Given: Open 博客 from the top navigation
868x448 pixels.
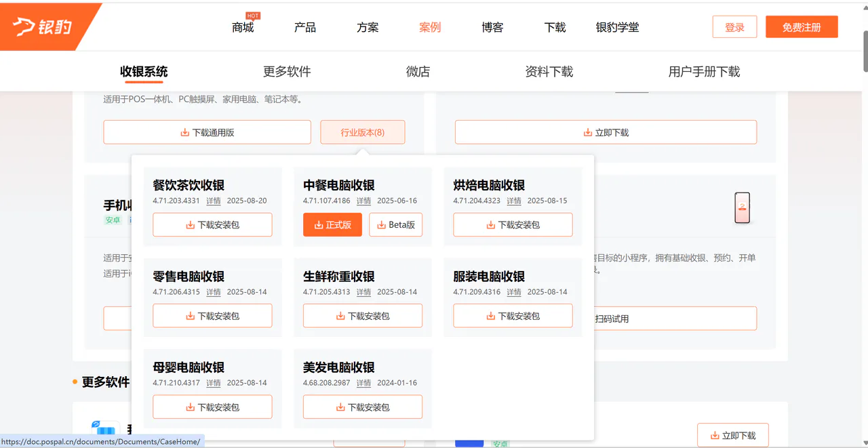Looking at the screenshot, I should coord(492,27).
